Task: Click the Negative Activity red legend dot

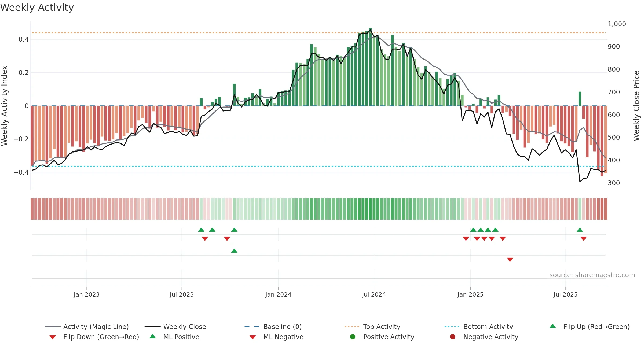Action: tap(453, 337)
